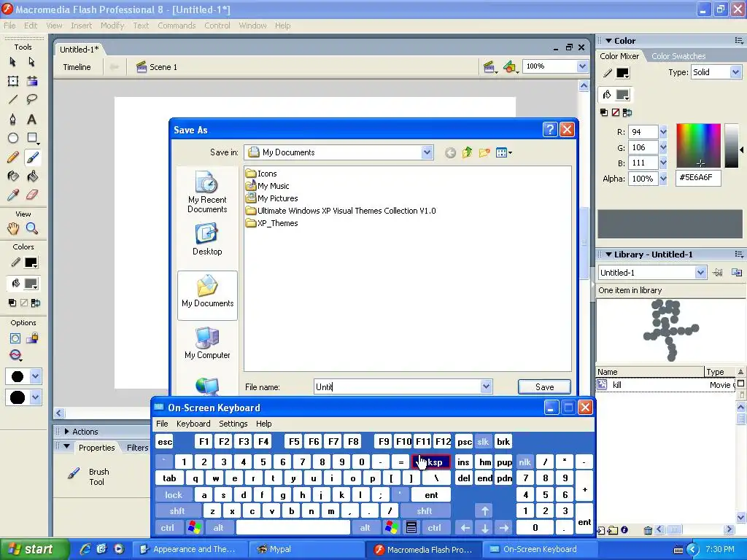Click the Save button
The height and width of the screenshot is (560, 747).
click(544, 386)
